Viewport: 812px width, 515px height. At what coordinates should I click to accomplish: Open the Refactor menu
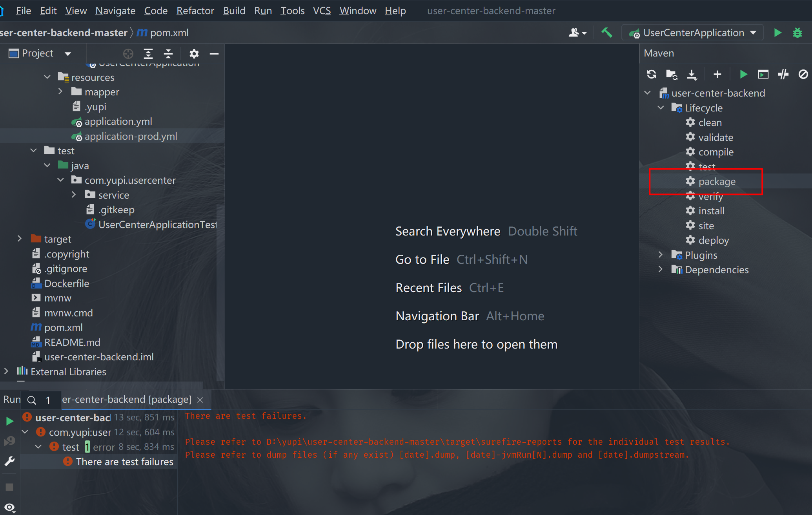click(195, 11)
